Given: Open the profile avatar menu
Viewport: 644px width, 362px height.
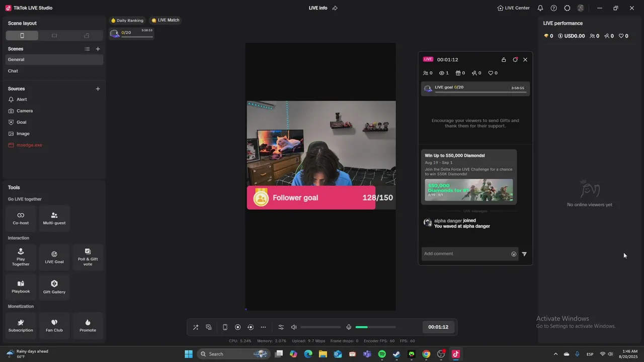Looking at the screenshot, I should click(x=581, y=8).
